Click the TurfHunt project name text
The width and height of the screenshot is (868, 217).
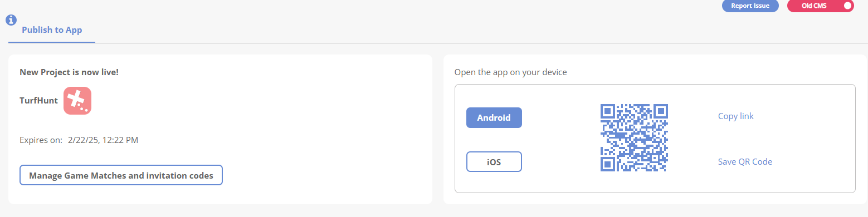pos(39,101)
